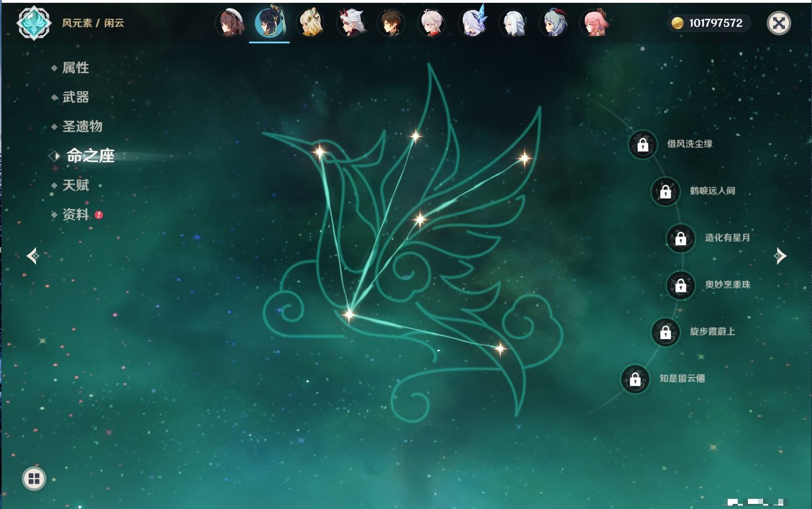Select the pink-haired character avatar
This screenshot has height=509, width=812.
pos(595,23)
